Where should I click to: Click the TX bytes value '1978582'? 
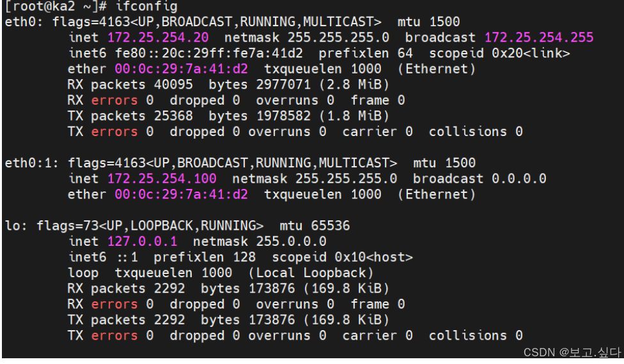coord(283,116)
